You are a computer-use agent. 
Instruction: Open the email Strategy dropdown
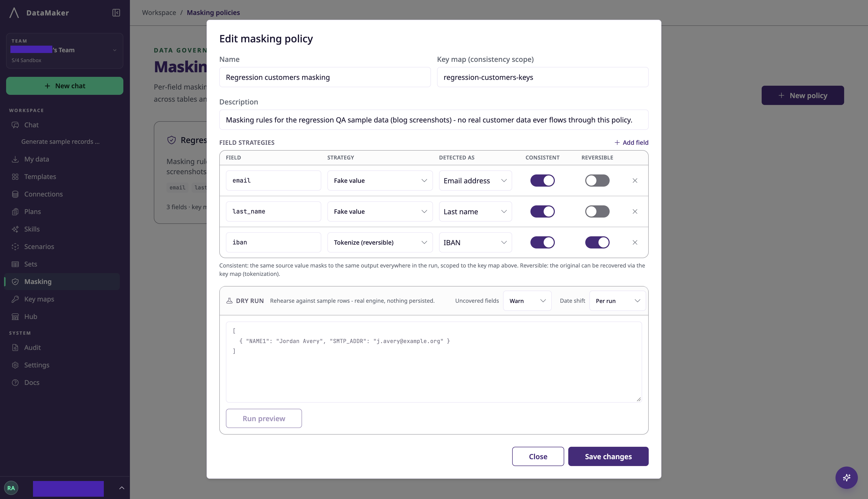(x=380, y=181)
